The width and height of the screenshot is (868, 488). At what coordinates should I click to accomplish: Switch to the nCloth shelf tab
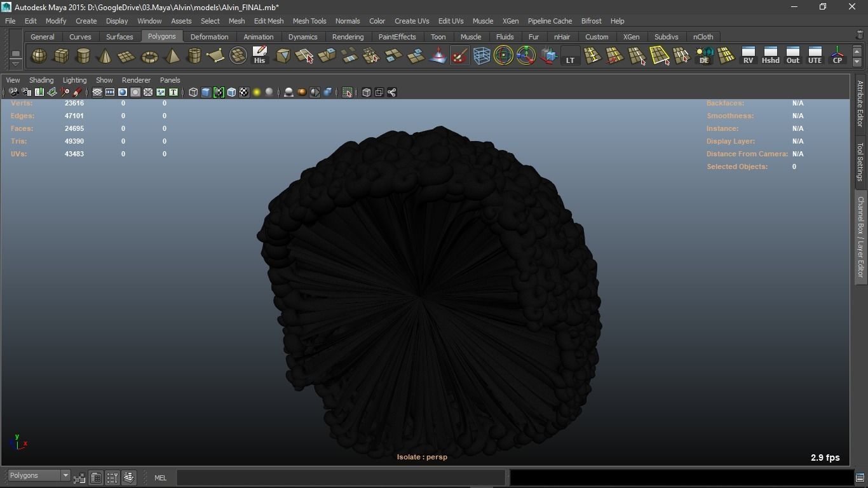(703, 37)
